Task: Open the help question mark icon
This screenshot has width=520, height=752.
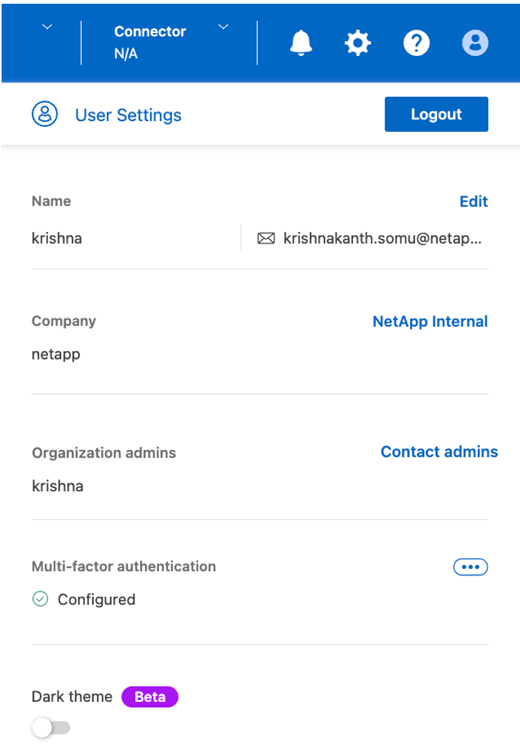Action: pyautogui.click(x=416, y=43)
